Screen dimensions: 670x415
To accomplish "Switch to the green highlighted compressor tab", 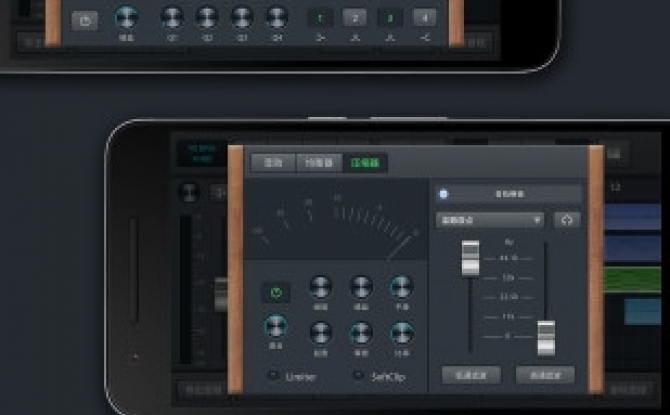I will [x=365, y=163].
